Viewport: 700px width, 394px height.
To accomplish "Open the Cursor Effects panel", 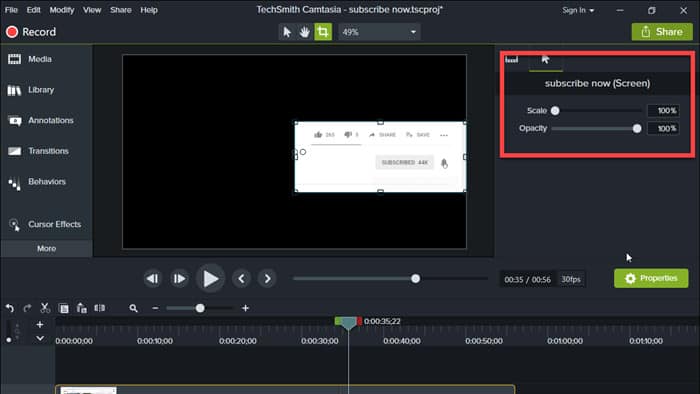I will coord(46,224).
